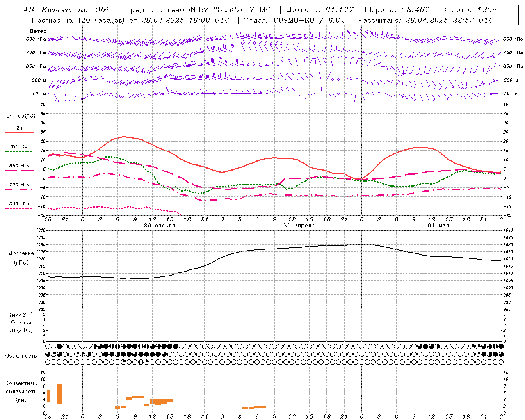The height and width of the screenshot is (420, 525).
Task: Click the 10 м wind level label on left
Action: tap(39, 94)
